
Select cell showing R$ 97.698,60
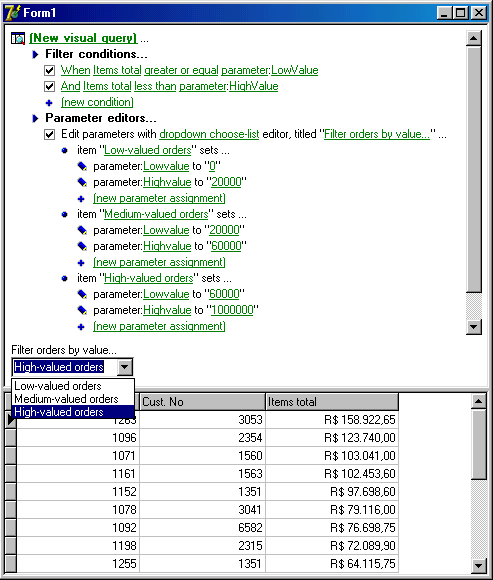click(x=332, y=492)
